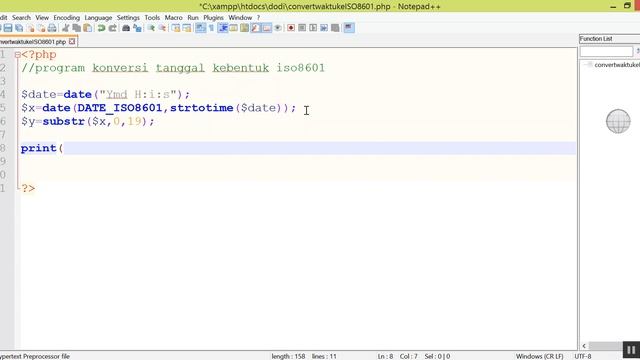Viewport: 640px width, 360px height.
Task: Click the Zoom In toolbar icon
Action: [151, 28]
